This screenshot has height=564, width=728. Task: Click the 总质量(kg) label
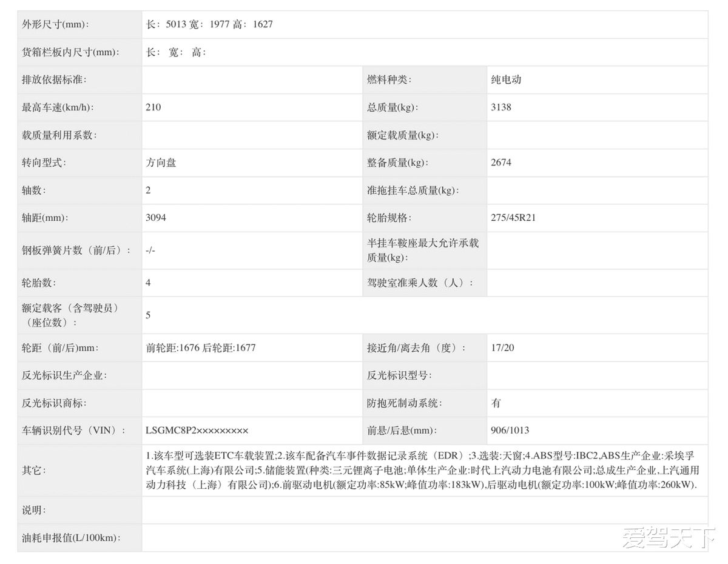(393, 108)
